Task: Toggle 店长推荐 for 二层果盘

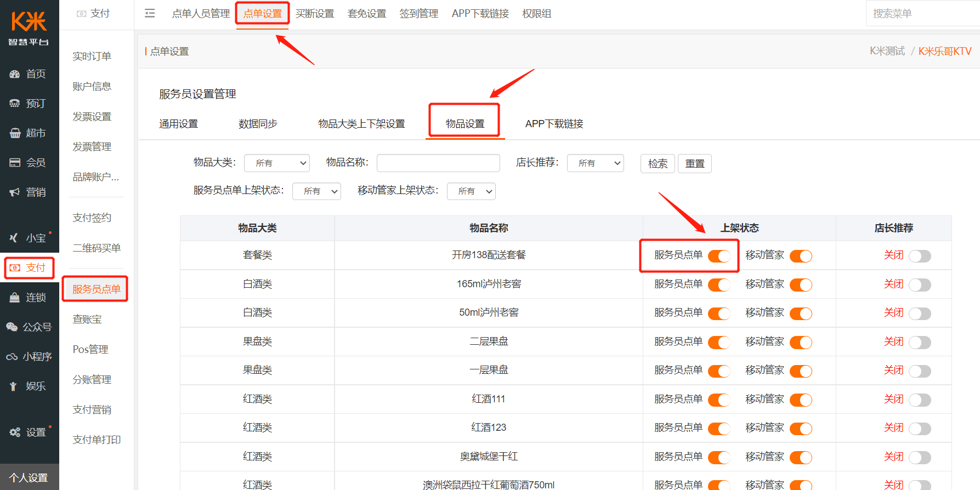Action: click(x=920, y=343)
